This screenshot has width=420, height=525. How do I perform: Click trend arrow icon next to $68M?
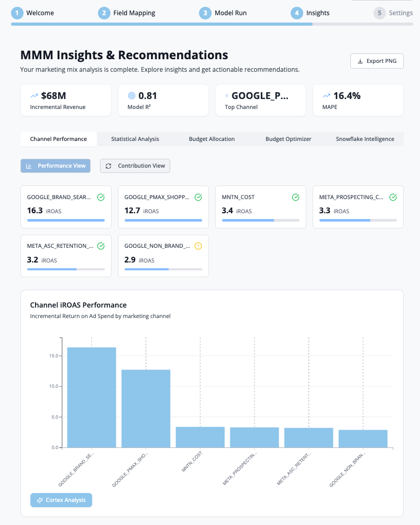(x=34, y=96)
